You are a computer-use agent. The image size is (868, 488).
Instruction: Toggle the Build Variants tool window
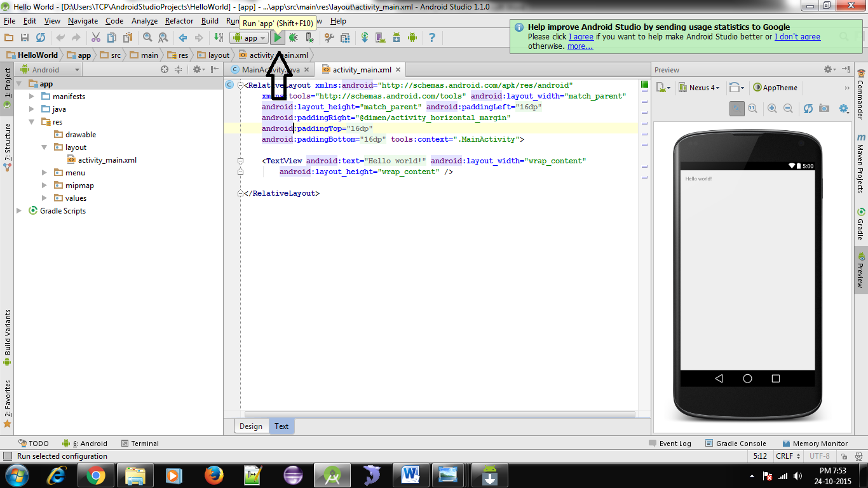pos(8,338)
